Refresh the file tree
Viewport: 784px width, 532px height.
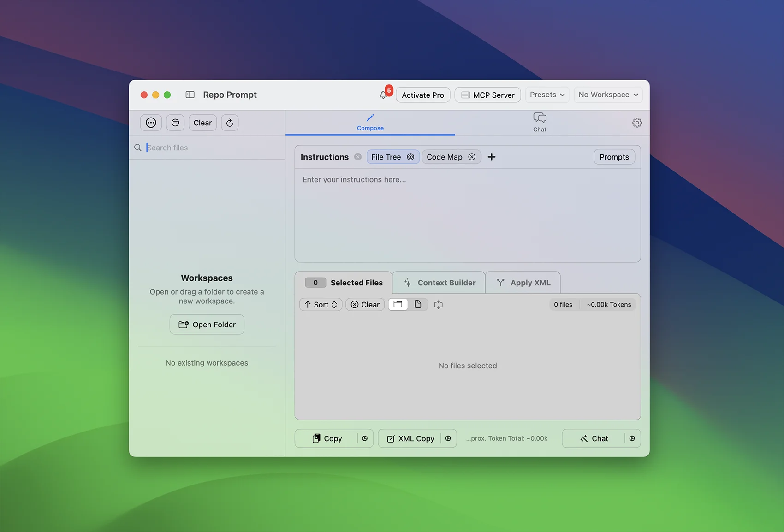[x=230, y=123]
